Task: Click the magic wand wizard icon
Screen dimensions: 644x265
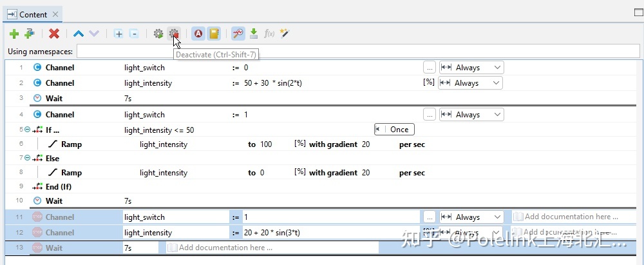Action: pos(285,34)
